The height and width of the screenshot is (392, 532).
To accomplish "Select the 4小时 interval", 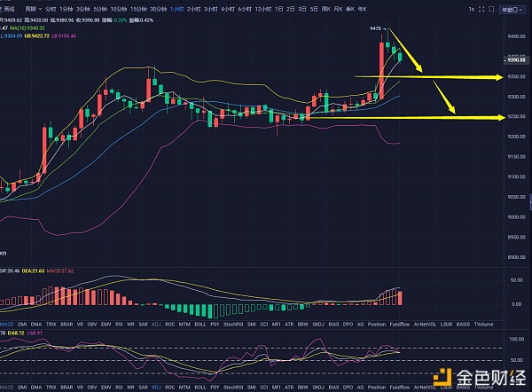I will coord(228,9).
